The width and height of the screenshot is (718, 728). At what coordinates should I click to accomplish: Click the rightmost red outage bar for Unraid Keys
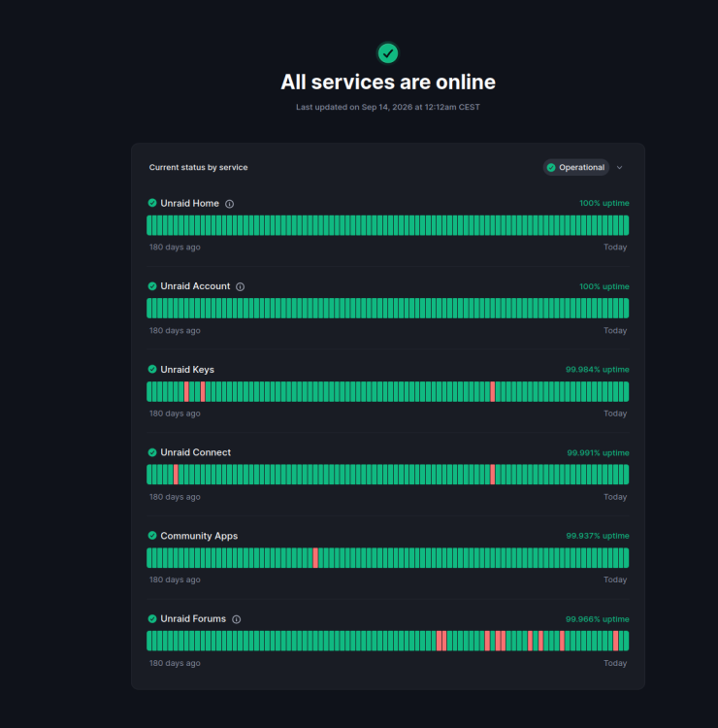click(493, 392)
